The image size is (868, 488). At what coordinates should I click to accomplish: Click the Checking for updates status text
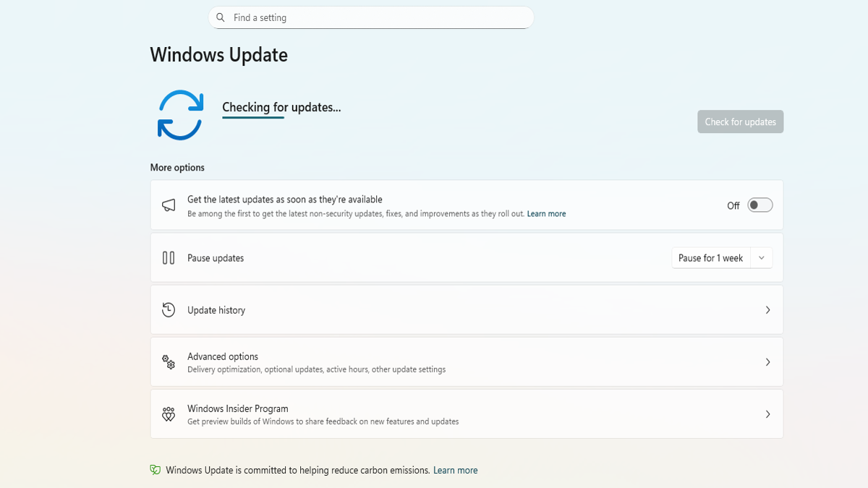(281, 107)
